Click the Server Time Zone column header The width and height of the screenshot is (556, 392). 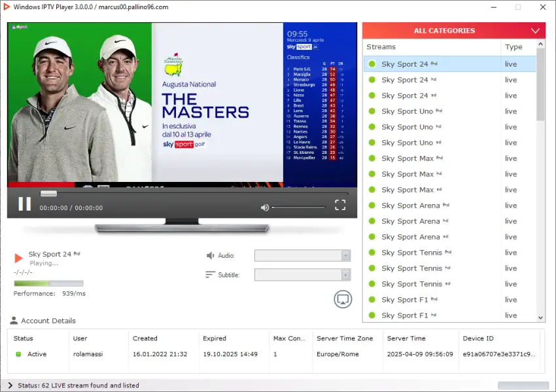[x=345, y=338]
